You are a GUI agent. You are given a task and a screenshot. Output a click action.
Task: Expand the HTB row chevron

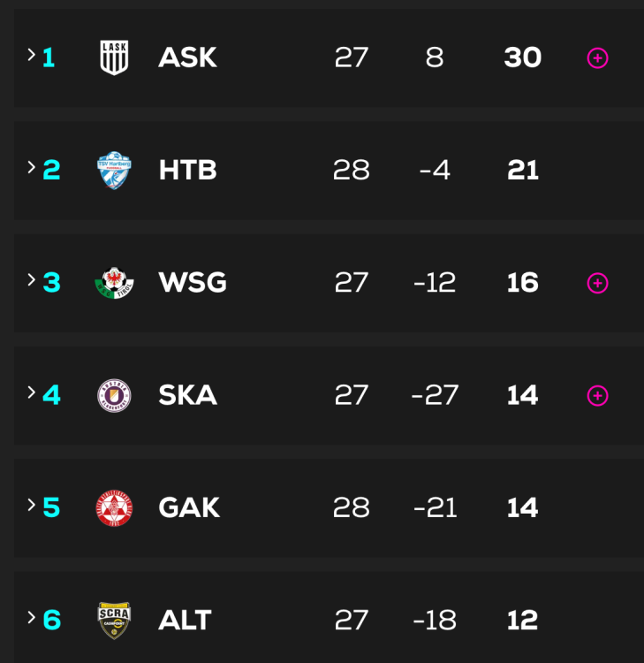click(x=32, y=168)
